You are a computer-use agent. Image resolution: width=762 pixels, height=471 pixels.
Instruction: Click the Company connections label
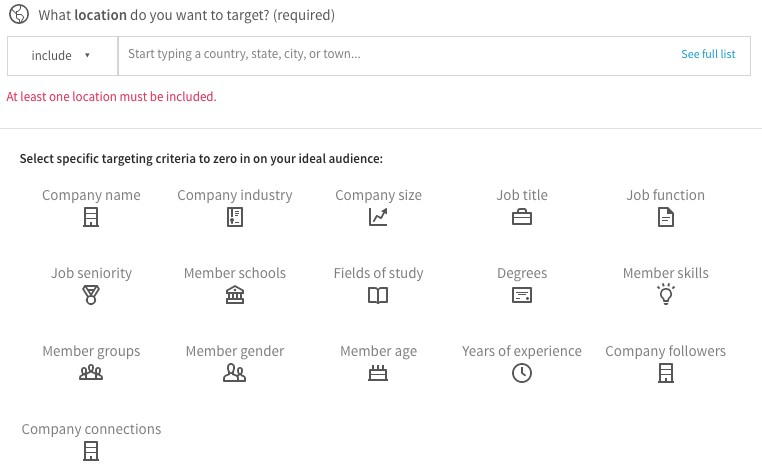point(91,429)
